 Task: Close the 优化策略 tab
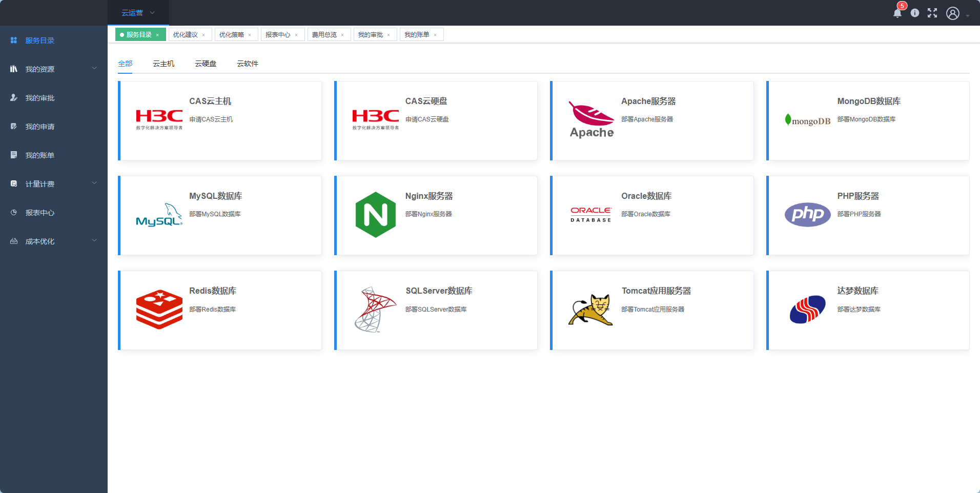click(250, 35)
